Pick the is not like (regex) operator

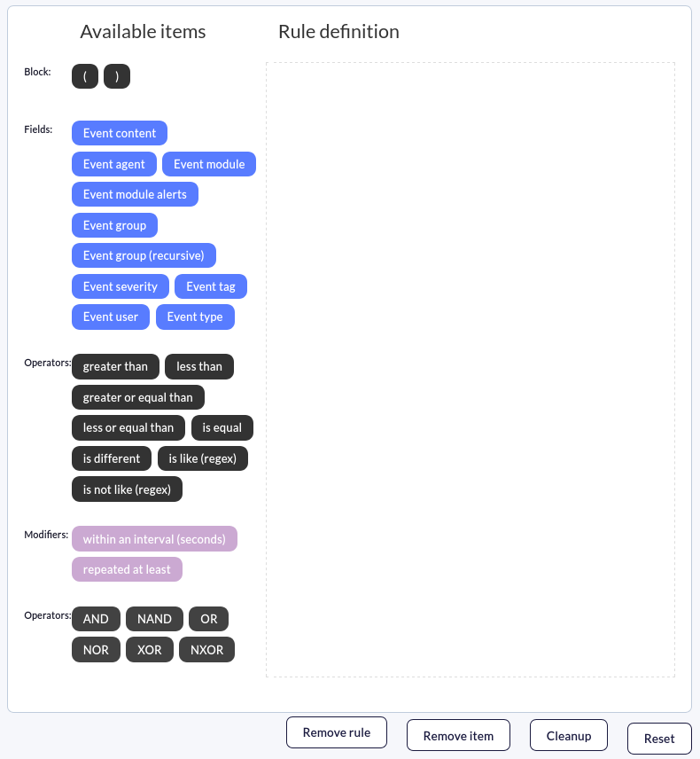pyautogui.click(x=128, y=489)
